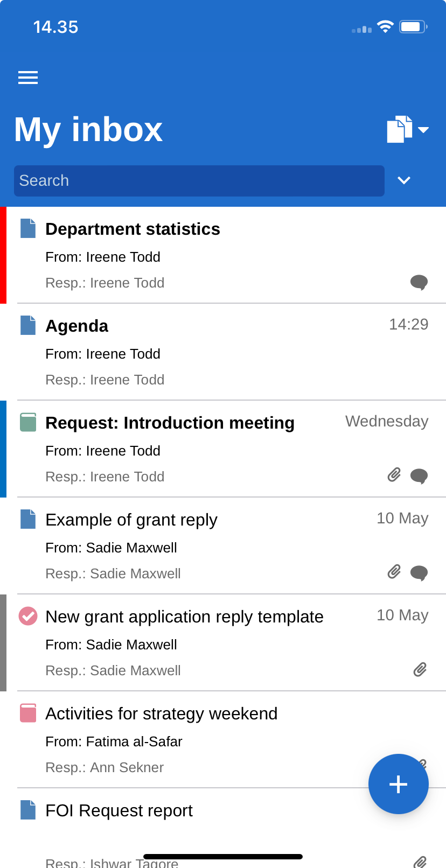The width and height of the screenshot is (446, 868).
Task: Toggle the checkmark on New grant application reply template
Action: pos(28,616)
